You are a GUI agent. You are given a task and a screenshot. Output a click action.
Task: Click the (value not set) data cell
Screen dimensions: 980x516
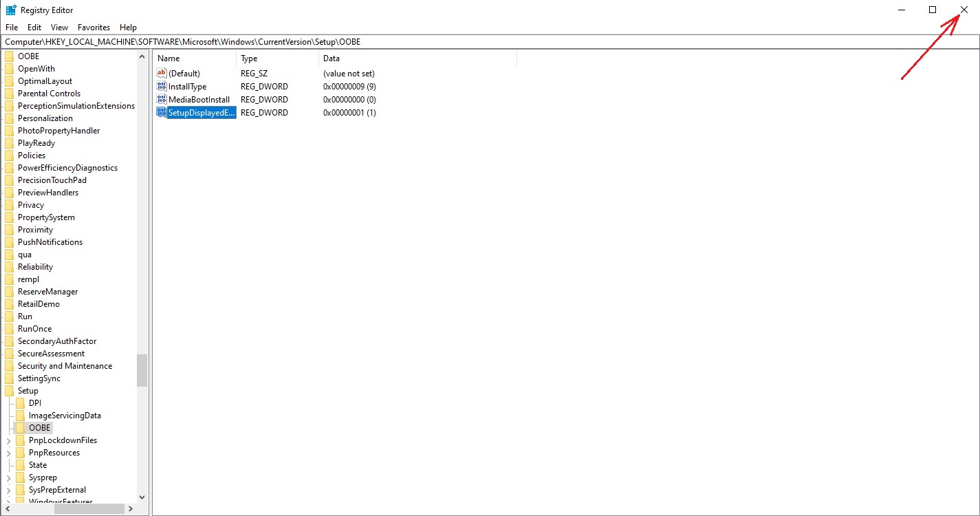tap(349, 74)
